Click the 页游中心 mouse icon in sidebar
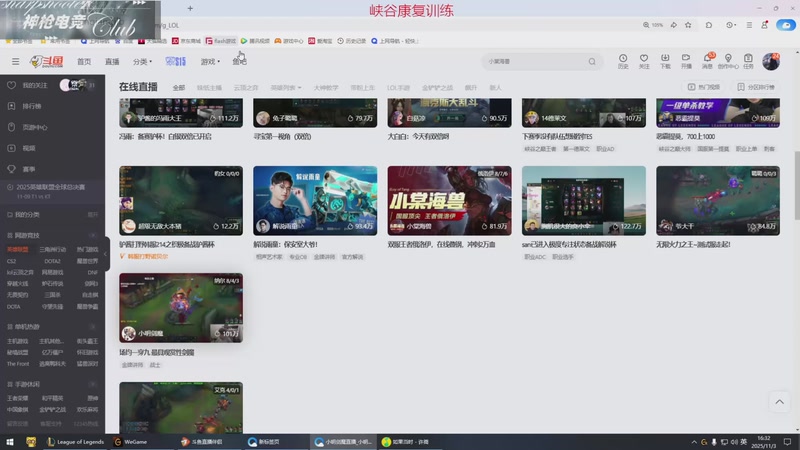 [x=11, y=127]
